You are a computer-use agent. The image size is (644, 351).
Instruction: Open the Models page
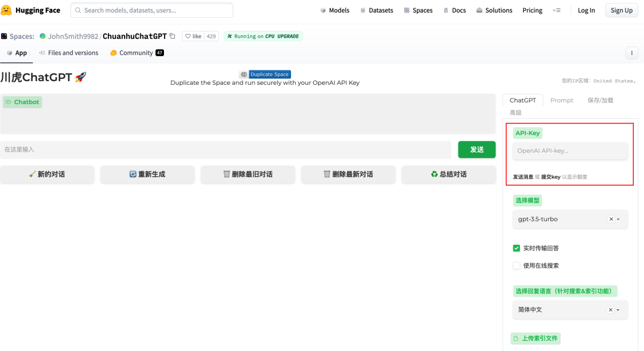pos(335,10)
